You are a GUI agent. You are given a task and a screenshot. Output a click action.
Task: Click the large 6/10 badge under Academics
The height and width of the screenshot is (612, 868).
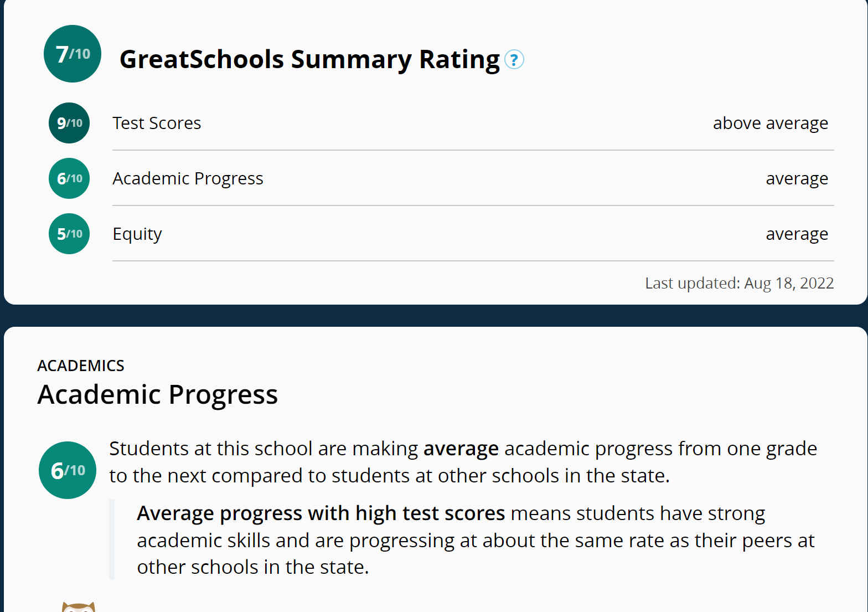(x=68, y=470)
